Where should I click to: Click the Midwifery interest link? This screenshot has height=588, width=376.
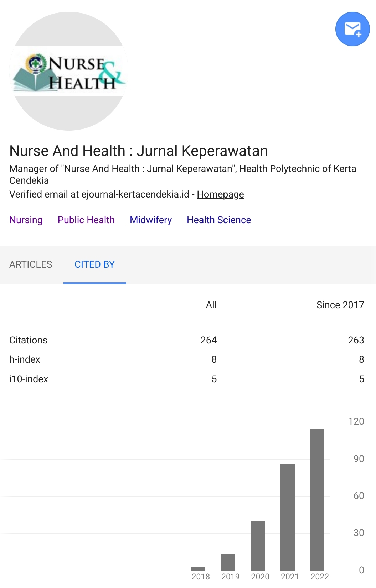pyautogui.click(x=151, y=220)
